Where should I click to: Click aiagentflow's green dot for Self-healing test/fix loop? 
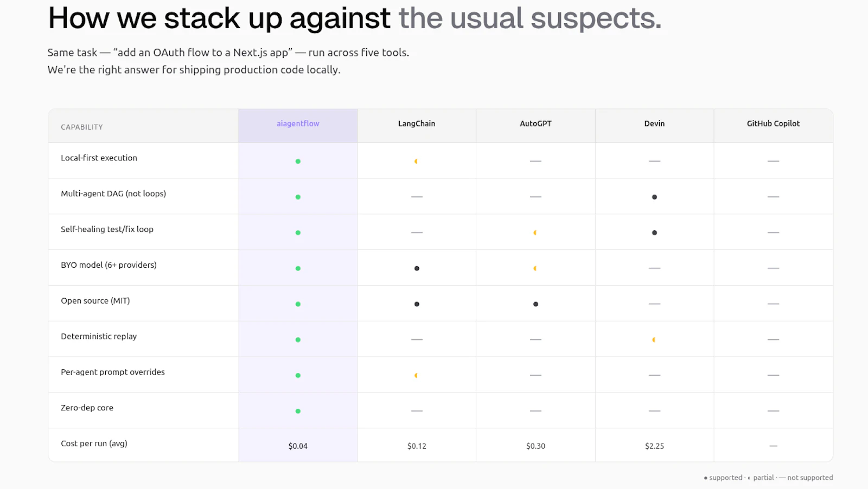(x=298, y=233)
